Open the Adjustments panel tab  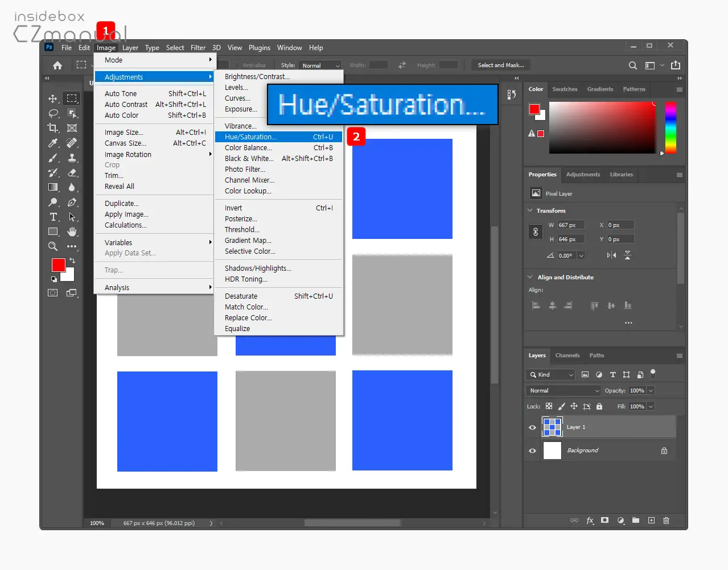(x=583, y=175)
